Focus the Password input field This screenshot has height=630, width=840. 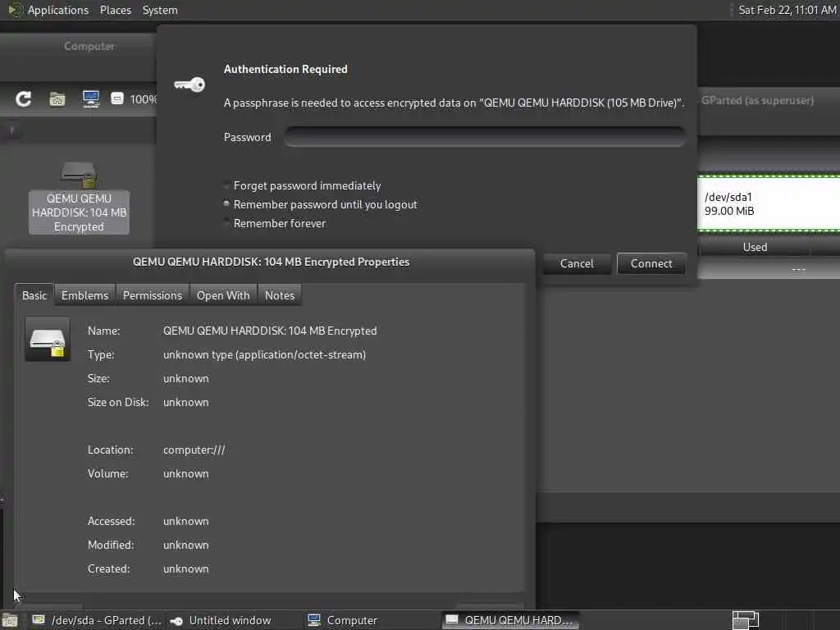pyautogui.click(x=484, y=137)
